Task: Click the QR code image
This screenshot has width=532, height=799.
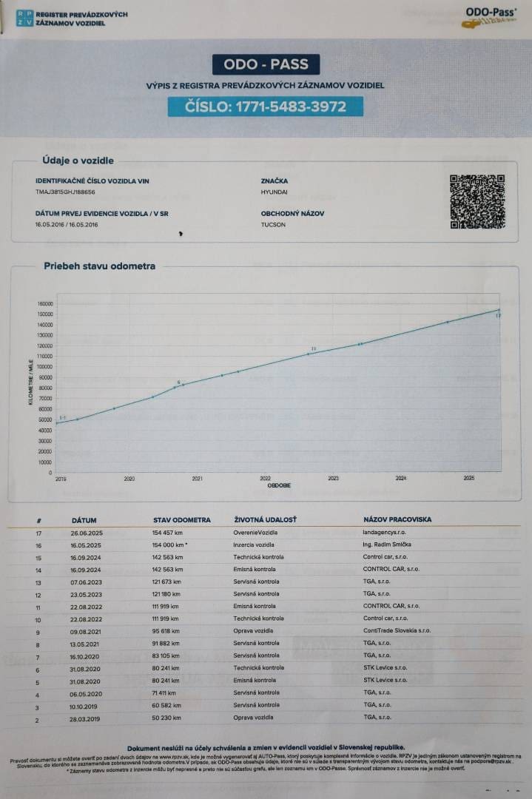Action: [477, 201]
